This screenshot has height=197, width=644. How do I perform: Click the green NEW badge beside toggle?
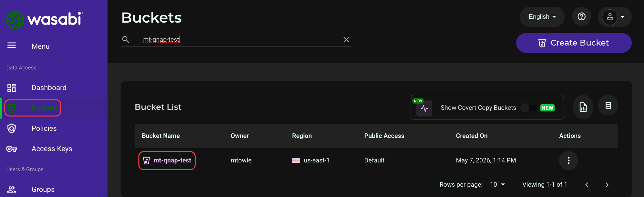[x=547, y=108]
